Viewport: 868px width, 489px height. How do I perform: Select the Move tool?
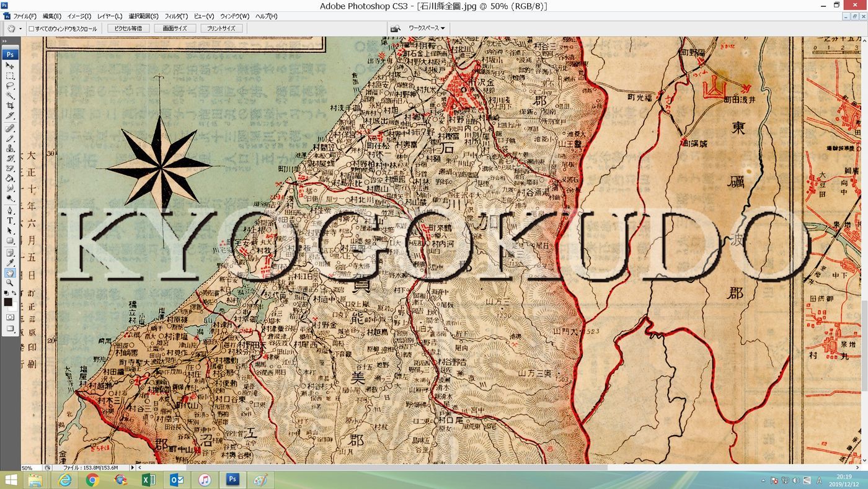tap(10, 66)
